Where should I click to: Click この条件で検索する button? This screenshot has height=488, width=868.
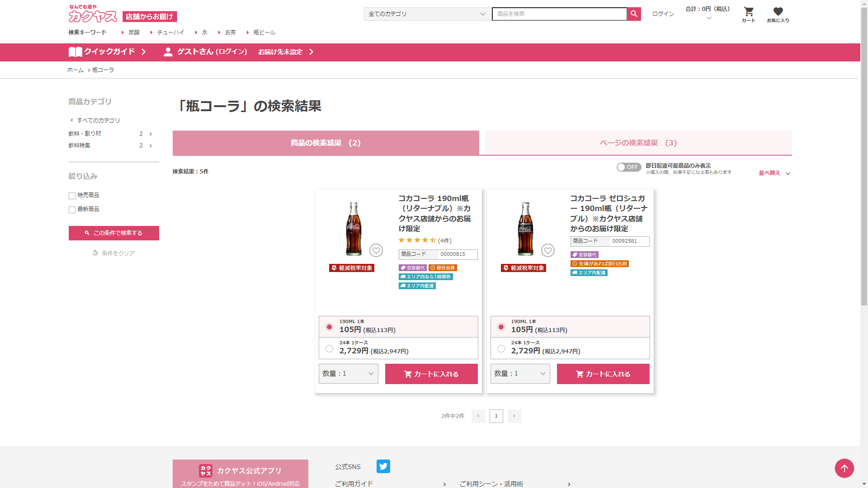pyautogui.click(x=114, y=233)
